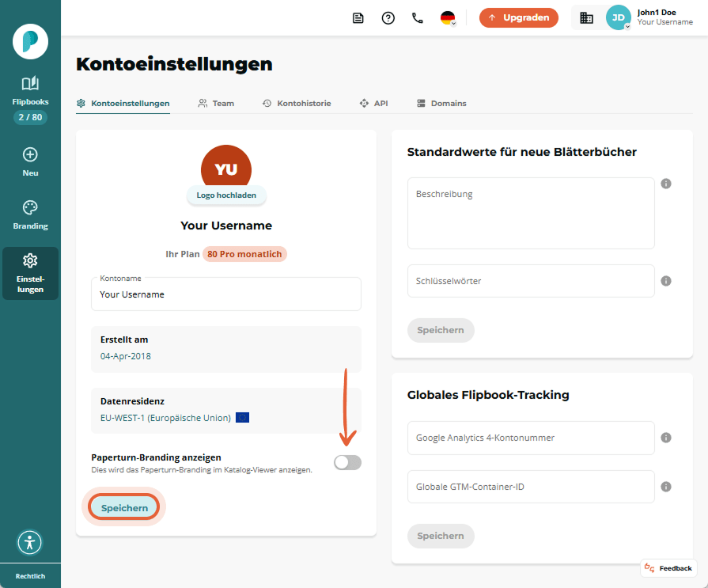Click Speichern under Standardwerte section

click(441, 330)
